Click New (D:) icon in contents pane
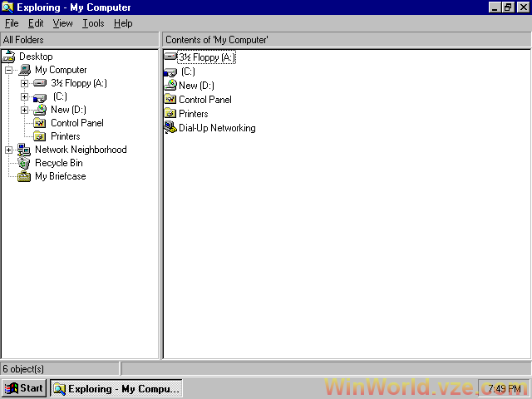Viewport: 532px width, 399px height. click(x=170, y=85)
